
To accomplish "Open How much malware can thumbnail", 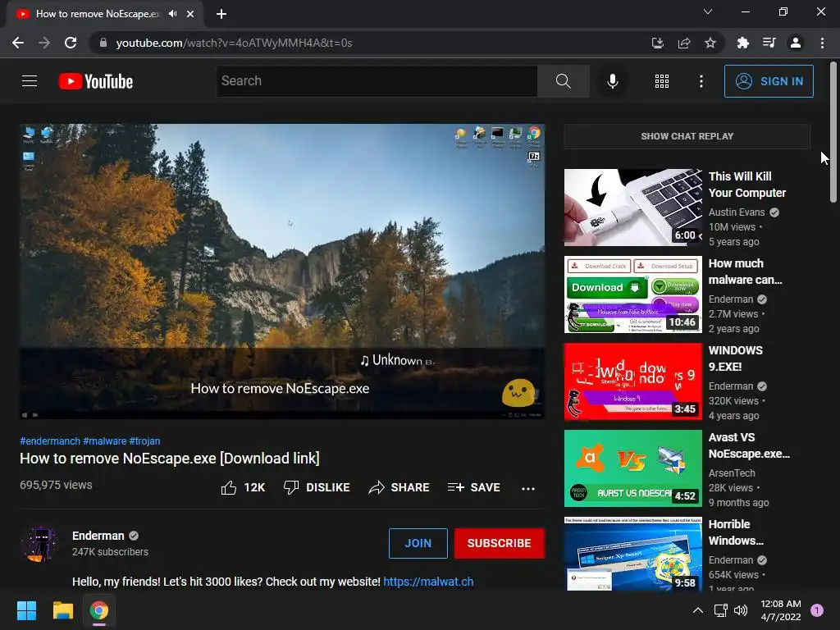I will pos(632,294).
